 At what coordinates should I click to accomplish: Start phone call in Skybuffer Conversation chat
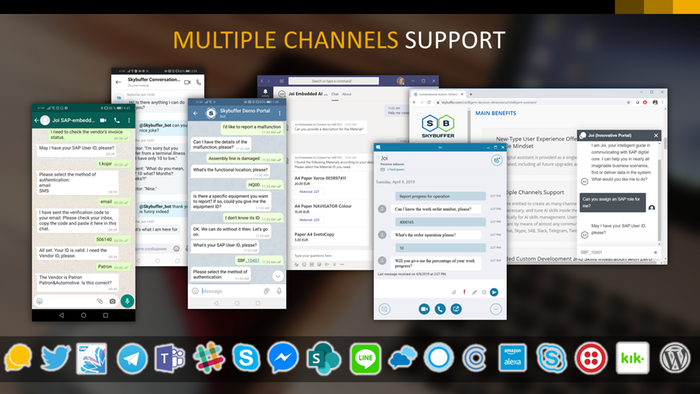(199, 82)
